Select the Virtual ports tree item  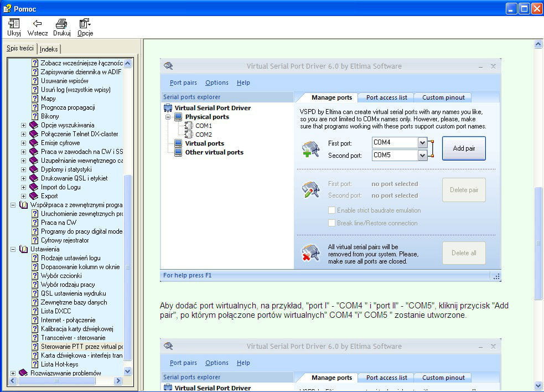click(204, 143)
